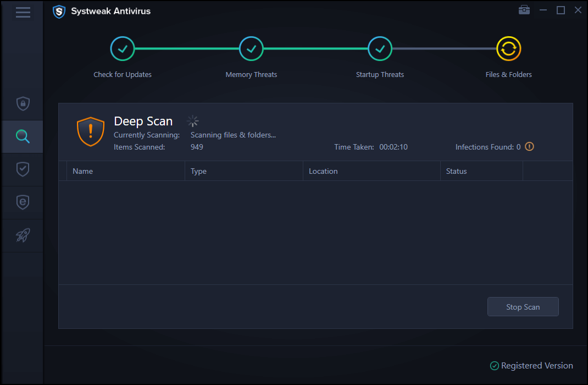
Task: Click the Registered Version link
Action: pyautogui.click(x=531, y=365)
